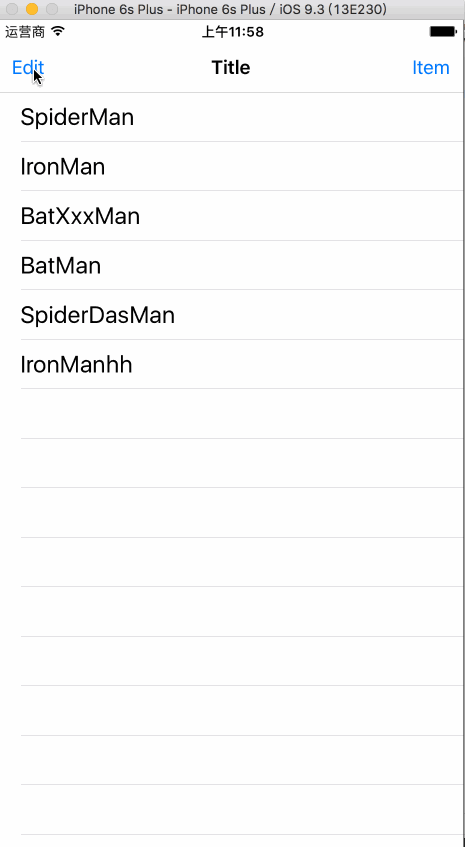Choose the BatXxxMan list entry

click(x=232, y=216)
